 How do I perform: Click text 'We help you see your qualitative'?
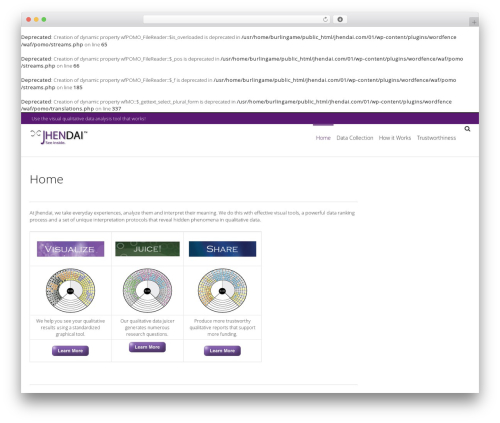tap(70, 321)
